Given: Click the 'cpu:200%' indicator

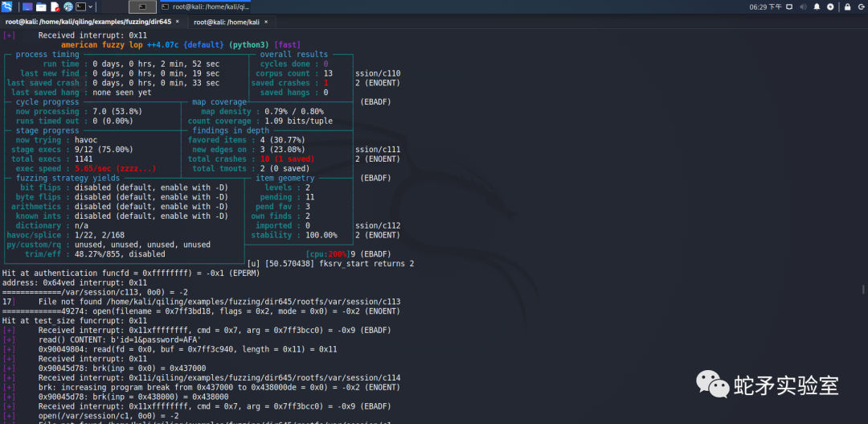Looking at the screenshot, I should pyautogui.click(x=328, y=254).
